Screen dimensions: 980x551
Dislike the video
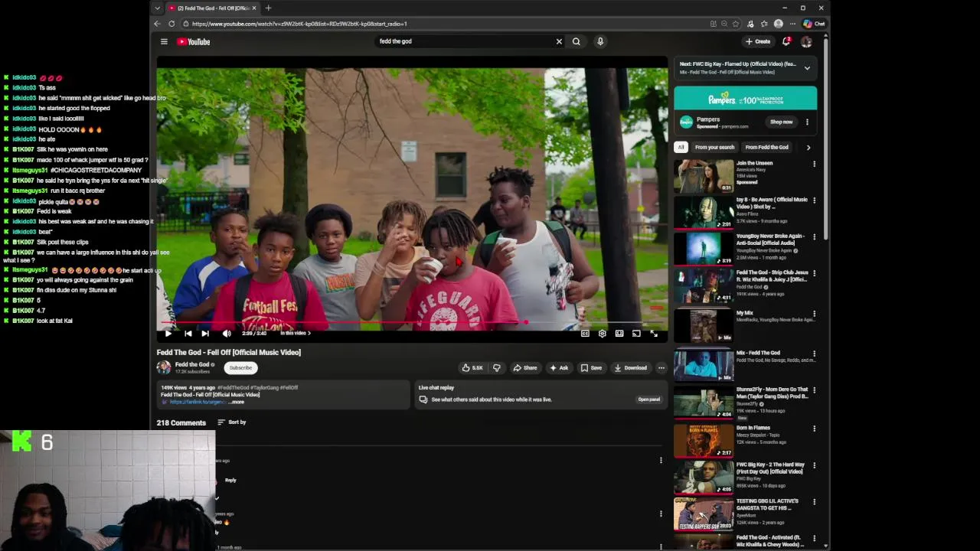pos(496,368)
